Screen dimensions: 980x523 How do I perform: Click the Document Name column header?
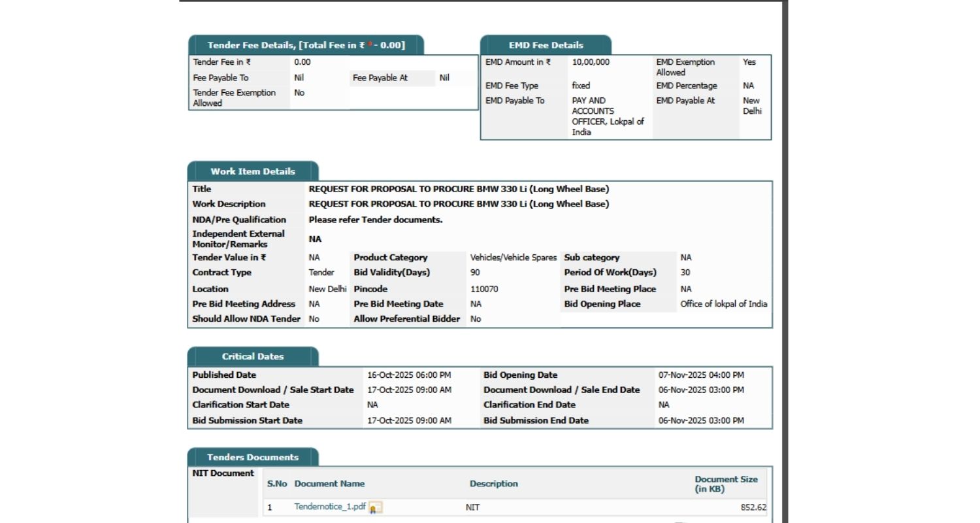329,484
